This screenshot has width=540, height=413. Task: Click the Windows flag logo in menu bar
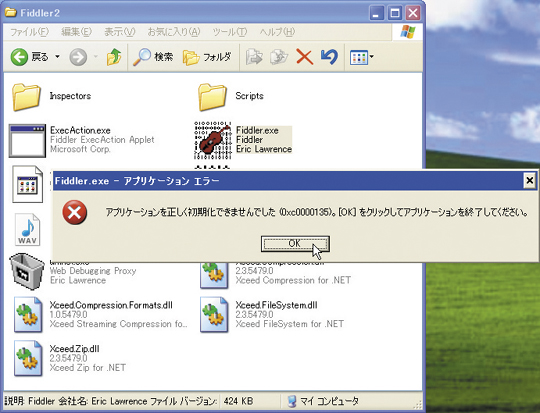point(408,32)
